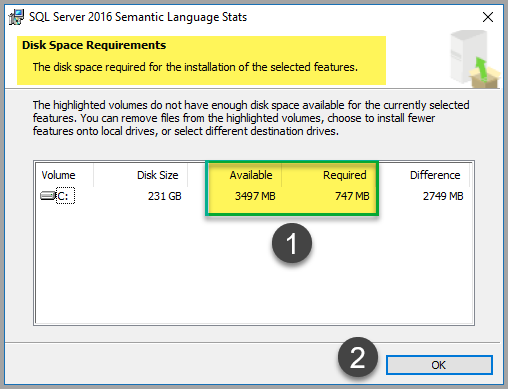
Task: Click the 2749 MB difference value
Action: tap(443, 196)
